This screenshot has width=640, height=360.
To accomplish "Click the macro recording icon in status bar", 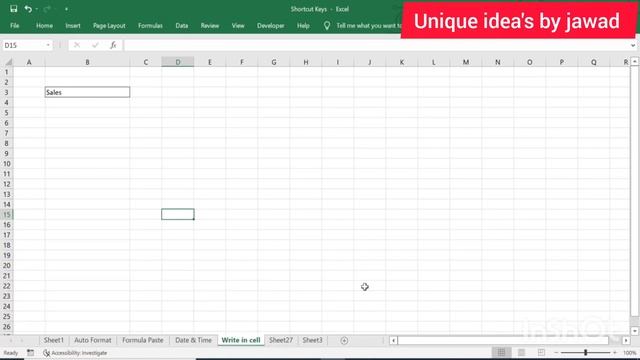I will (31, 353).
